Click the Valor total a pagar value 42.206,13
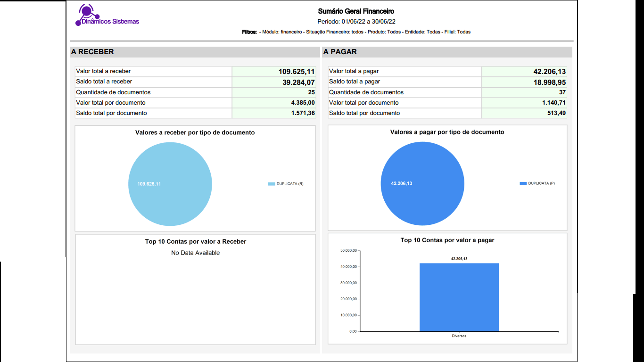This screenshot has height=362, width=644. tap(549, 72)
